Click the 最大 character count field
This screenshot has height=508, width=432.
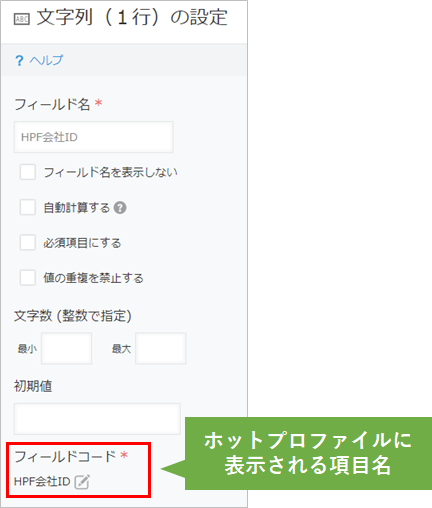(161, 348)
